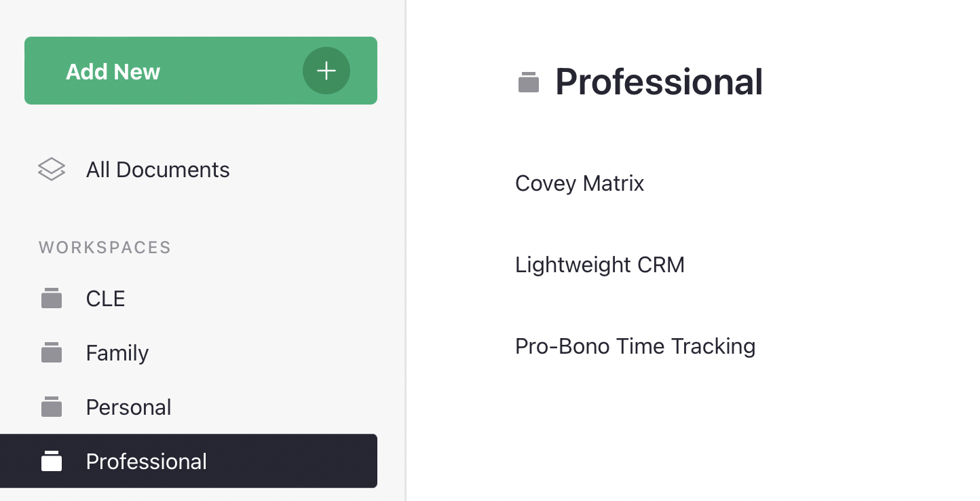Click the sidebar divider line
The width and height of the screenshot is (980, 501).
(x=406, y=250)
